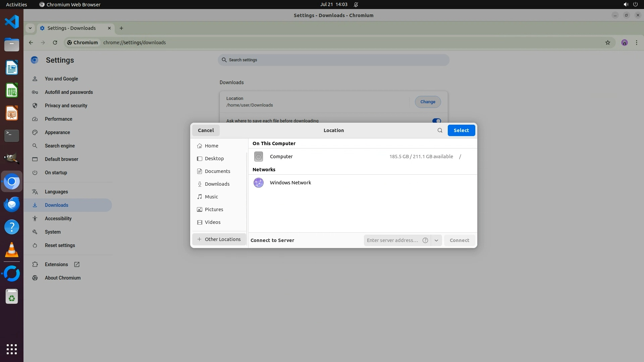The height and width of the screenshot is (362, 644).
Task: Switch to Settings - Downloads tab
Action: tap(71, 28)
